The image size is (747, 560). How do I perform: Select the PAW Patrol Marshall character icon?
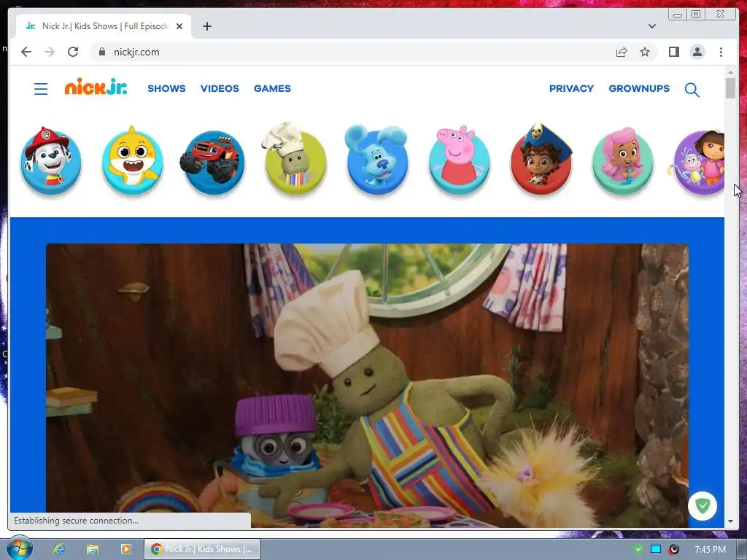point(50,160)
